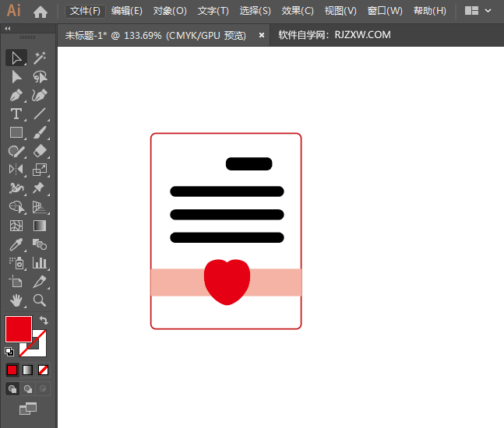Select the Column Graph tool

point(40,263)
